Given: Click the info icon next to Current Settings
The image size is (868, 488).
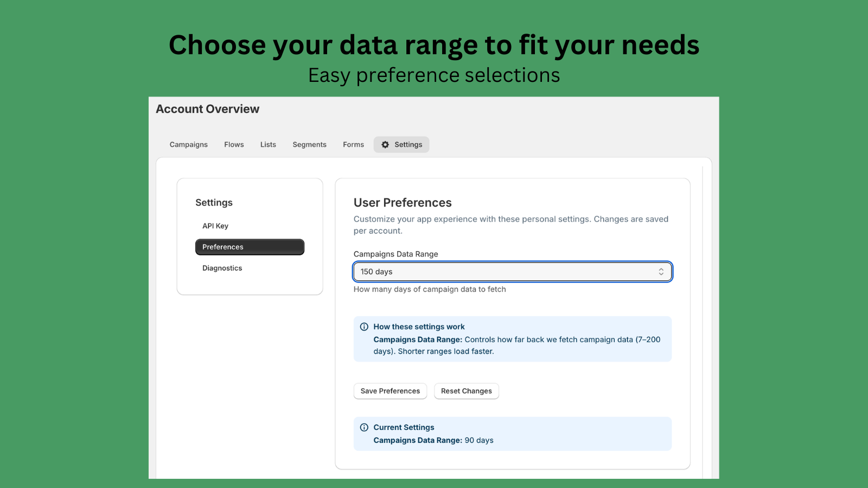Looking at the screenshot, I should tap(364, 427).
